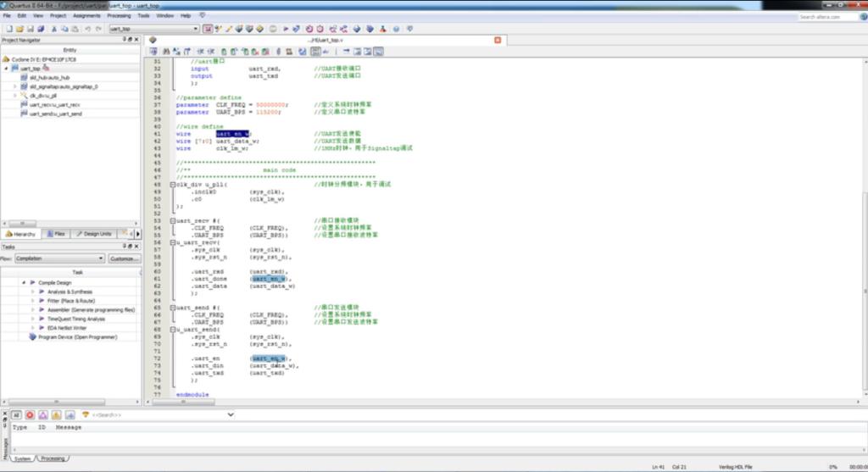Click the Customize... button in Tasks
868x472 pixels.
[x=124, y=258]
